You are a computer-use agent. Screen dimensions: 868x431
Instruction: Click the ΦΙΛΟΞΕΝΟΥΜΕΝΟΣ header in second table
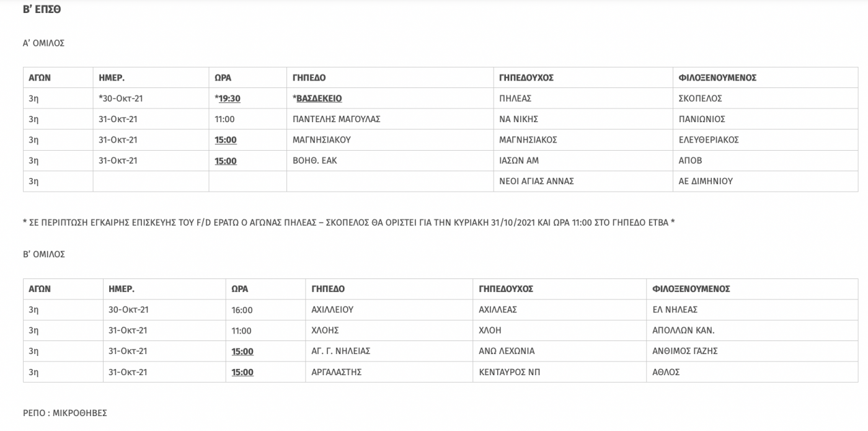pos(691,288)
